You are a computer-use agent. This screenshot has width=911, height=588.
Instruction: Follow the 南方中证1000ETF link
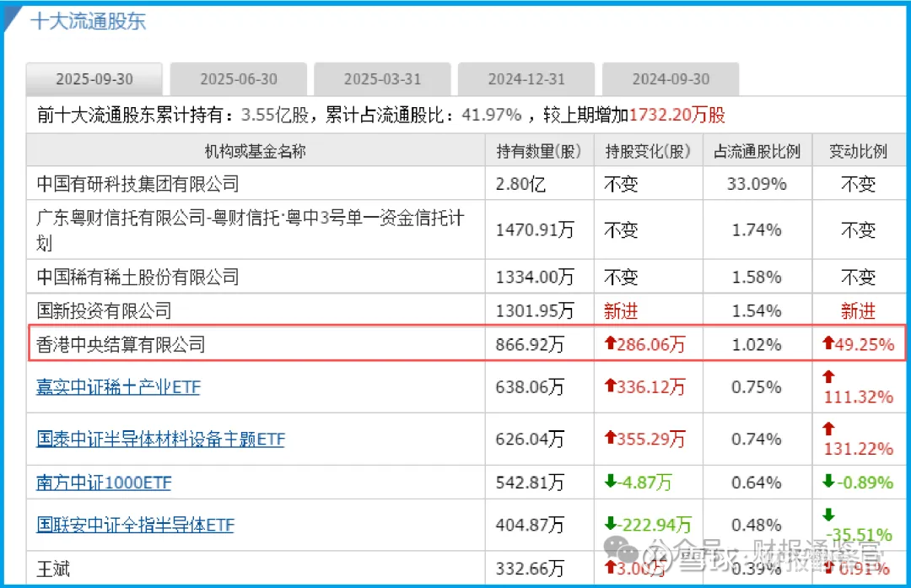pos(104,483)
